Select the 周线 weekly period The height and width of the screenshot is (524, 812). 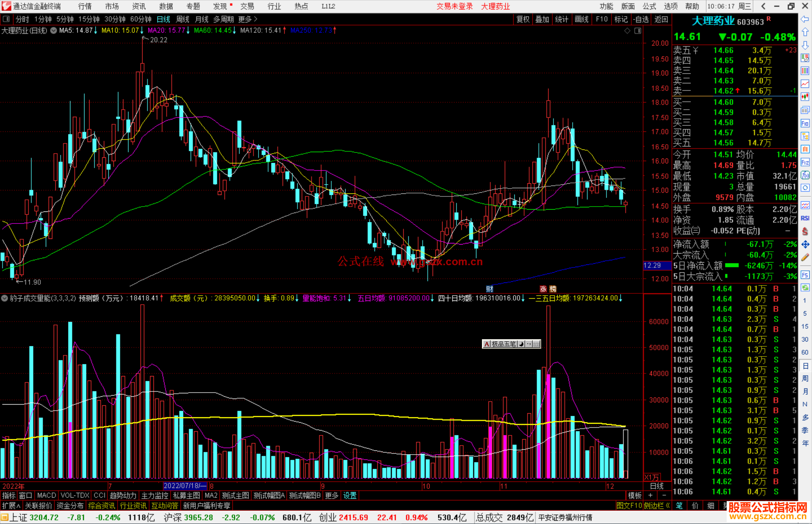point(183,19)
